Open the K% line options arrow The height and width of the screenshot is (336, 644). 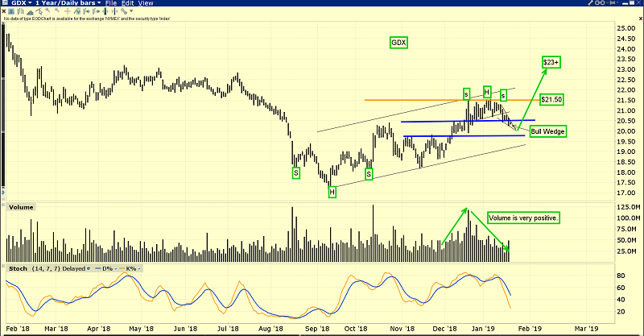(139, 269)
